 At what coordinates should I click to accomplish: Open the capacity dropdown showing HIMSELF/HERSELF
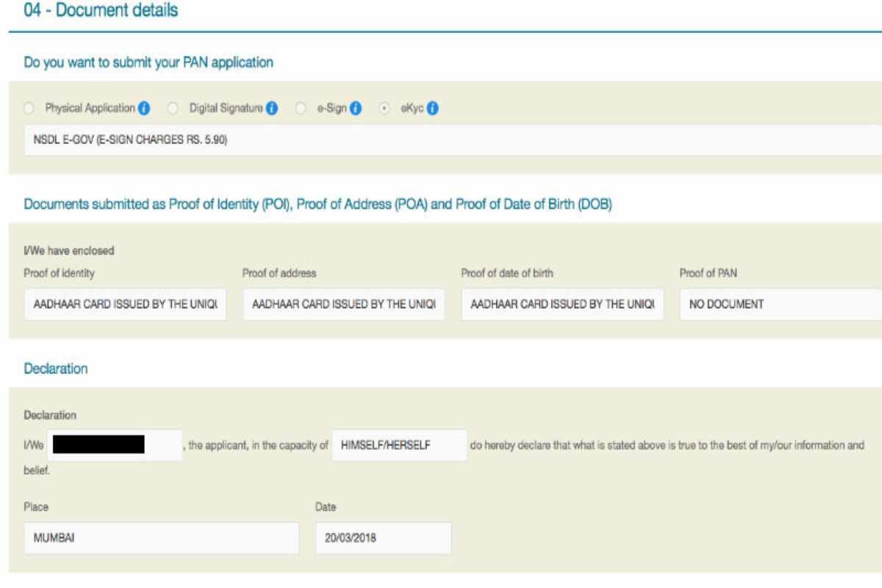click(x=400, y=445)
